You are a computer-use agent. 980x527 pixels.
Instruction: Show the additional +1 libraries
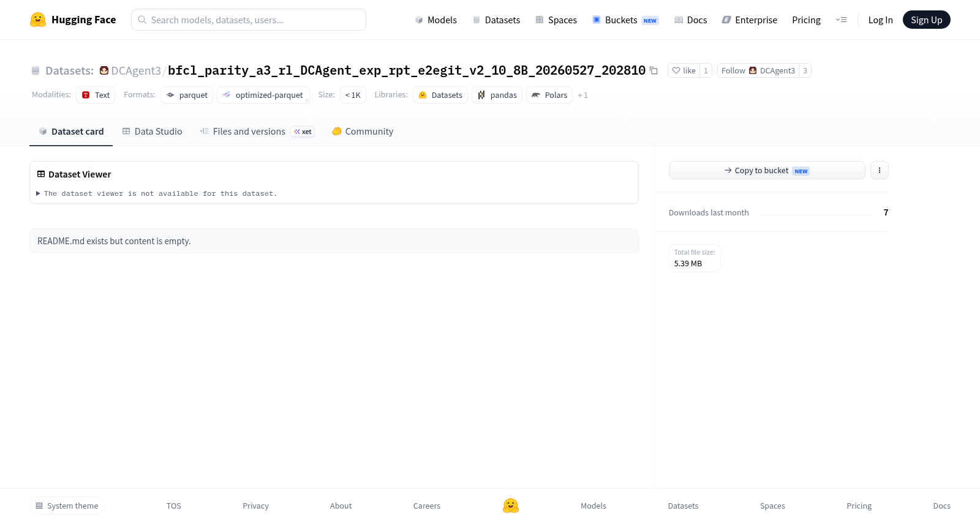582,95
